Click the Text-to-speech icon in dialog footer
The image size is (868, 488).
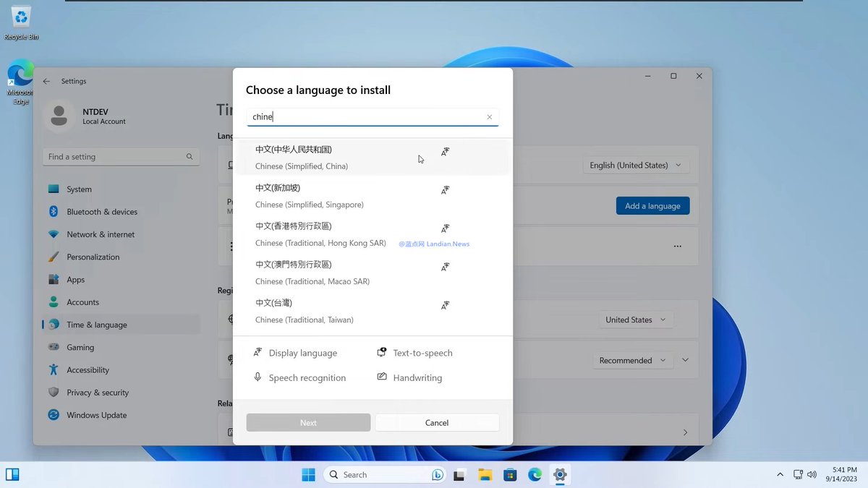coord(381,352)
